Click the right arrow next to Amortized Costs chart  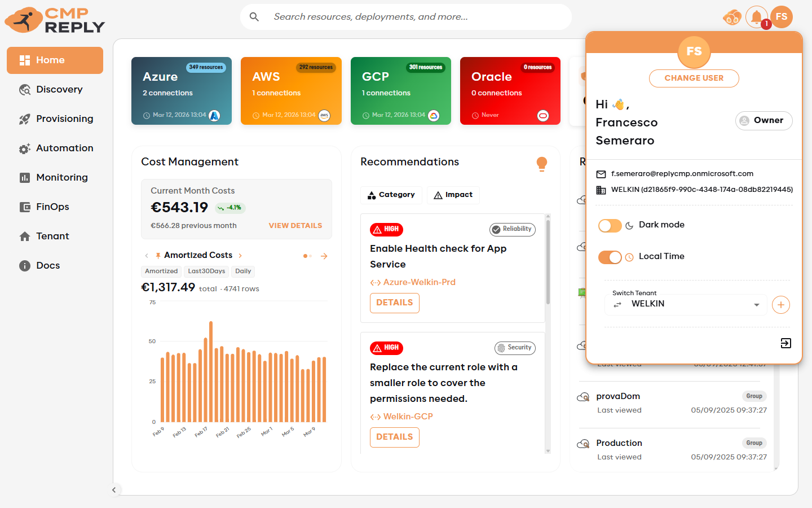pyautogui.click(x=324, y=256)
